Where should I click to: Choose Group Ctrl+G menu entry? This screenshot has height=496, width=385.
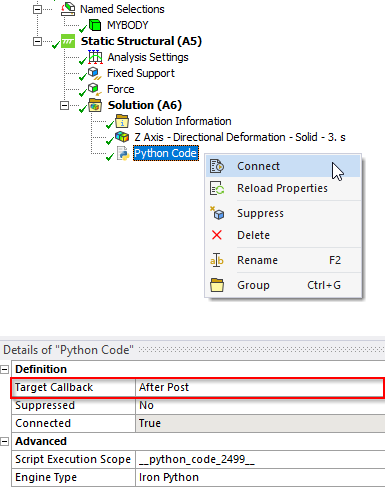283,285
